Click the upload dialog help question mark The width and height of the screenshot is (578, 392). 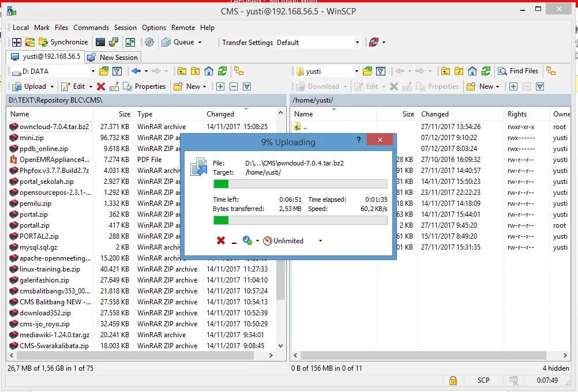pyautogui.click(x=358, y=140)
